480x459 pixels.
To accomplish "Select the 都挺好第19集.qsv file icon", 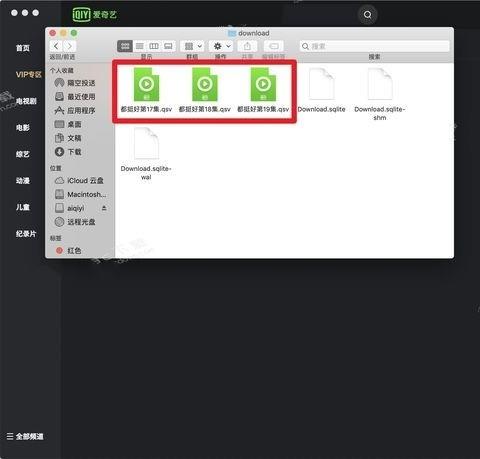I will (263, 85).
